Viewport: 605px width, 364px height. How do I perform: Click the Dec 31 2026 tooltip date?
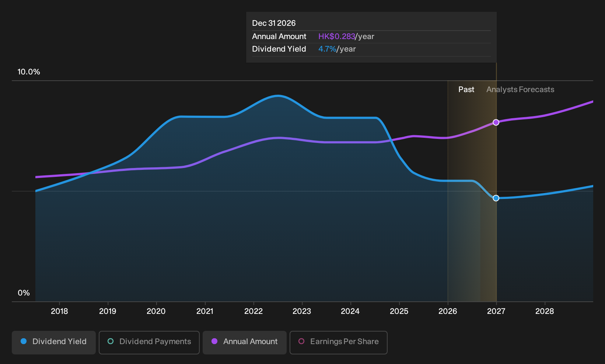coord(274,23)
